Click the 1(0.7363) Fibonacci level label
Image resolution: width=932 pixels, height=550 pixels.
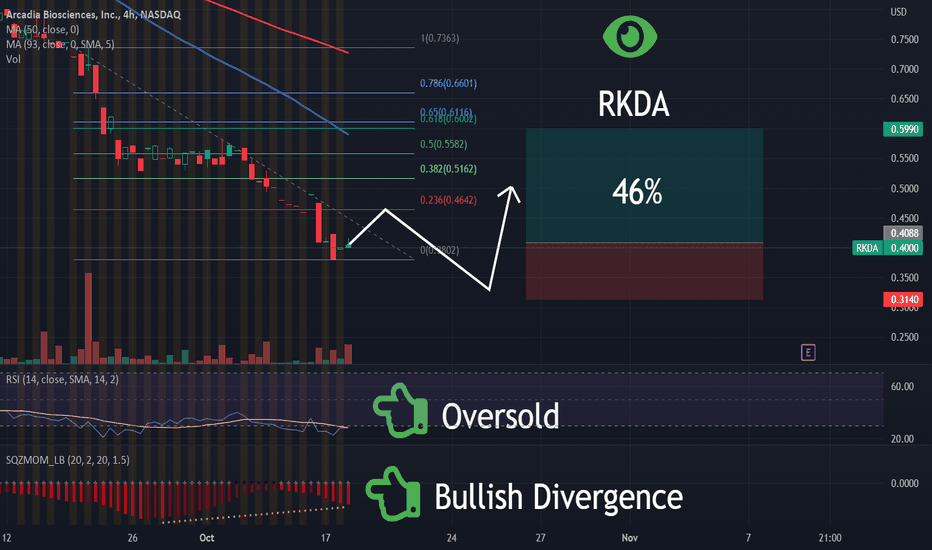tap(440, 38)
